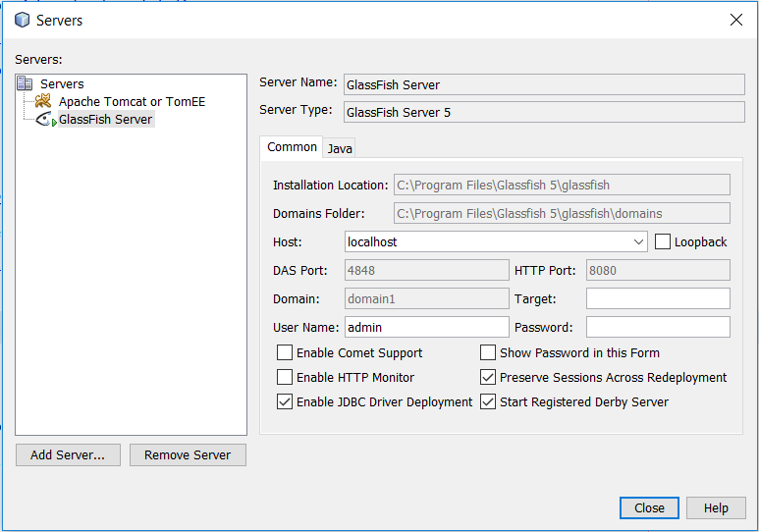Click the Domain field showing domain1

coord(426,298)
